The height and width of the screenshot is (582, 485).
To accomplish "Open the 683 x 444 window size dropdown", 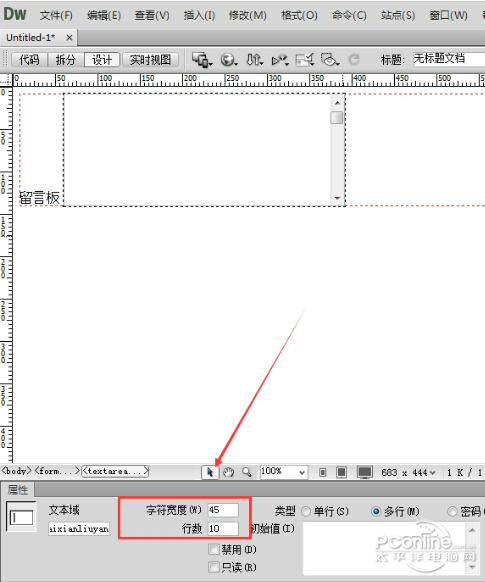I will click(x=408, y=473).
